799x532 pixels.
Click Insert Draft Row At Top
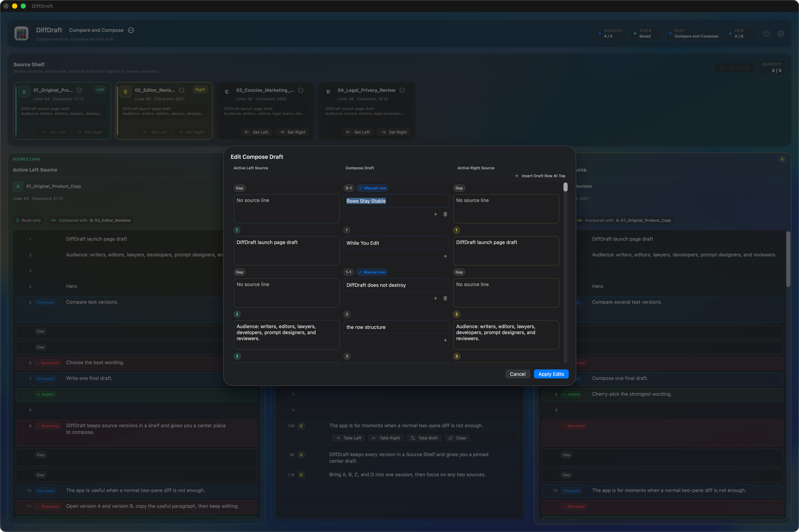coord(540,176)
